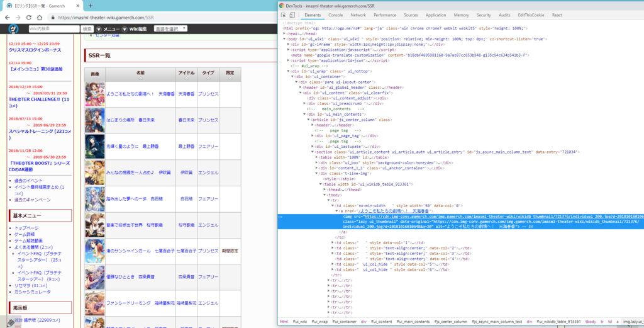
Task: Switch to DevTools Network tab
Action: click(358, 15)
